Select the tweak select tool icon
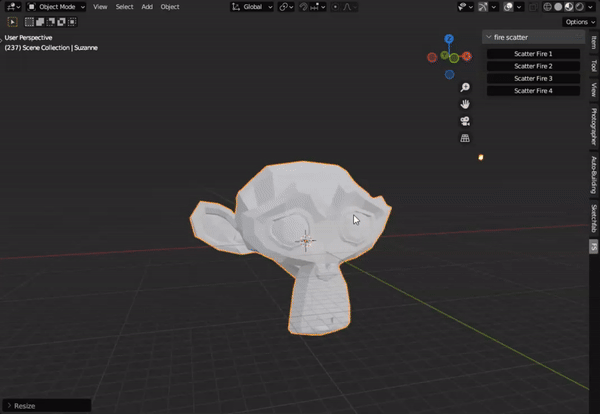This screenshot has width=600, height=414. coord(13,22)
